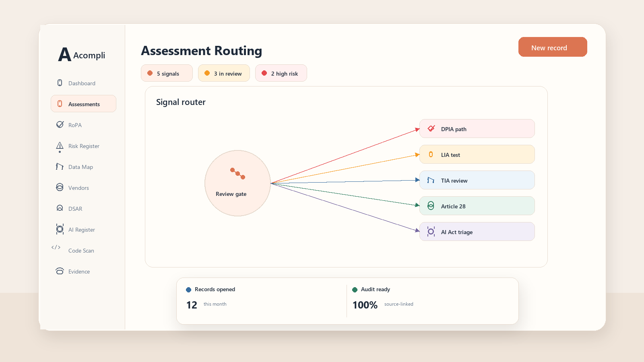Click the AI Register icon
The width and height of the screenshot is (644, 362).
[60, 229]
